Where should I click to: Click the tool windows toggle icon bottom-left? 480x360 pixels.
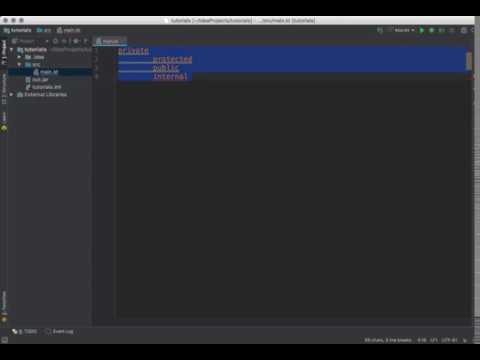pos(4,340)
